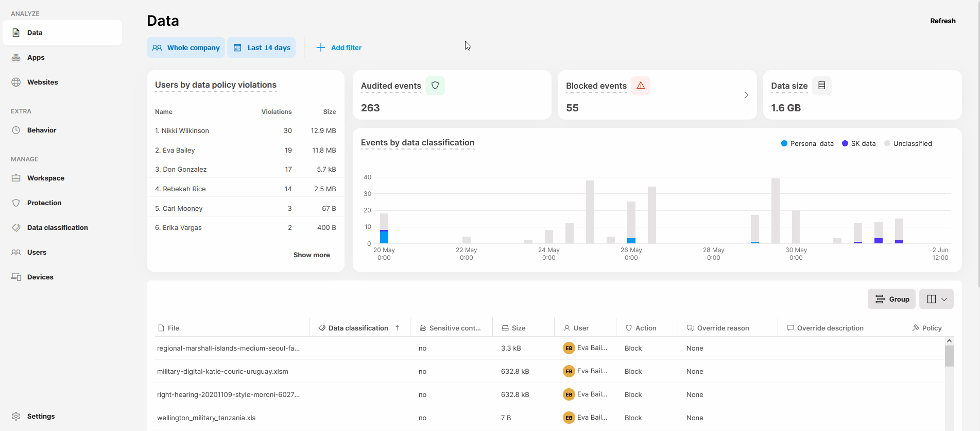Screen dimensions: 980x431
Task: Toggle Unclassified series in chart legend
Action: (908, 143)
